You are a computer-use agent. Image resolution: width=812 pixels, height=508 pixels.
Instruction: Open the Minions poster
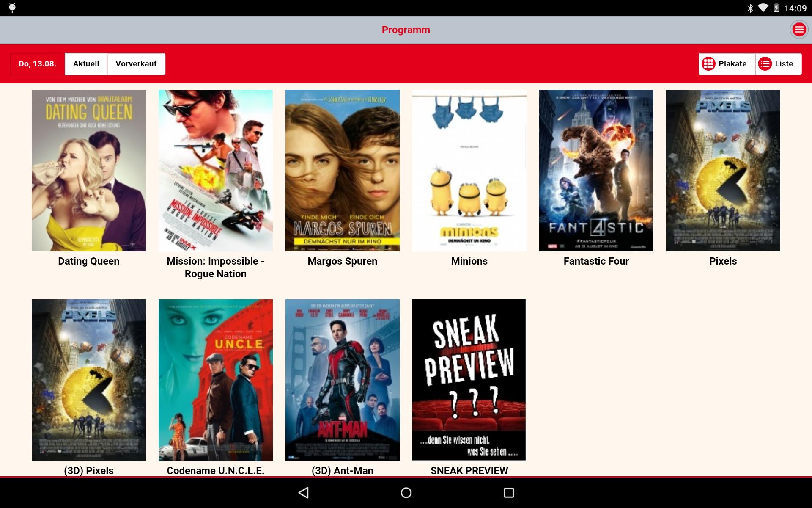[469, 171]
